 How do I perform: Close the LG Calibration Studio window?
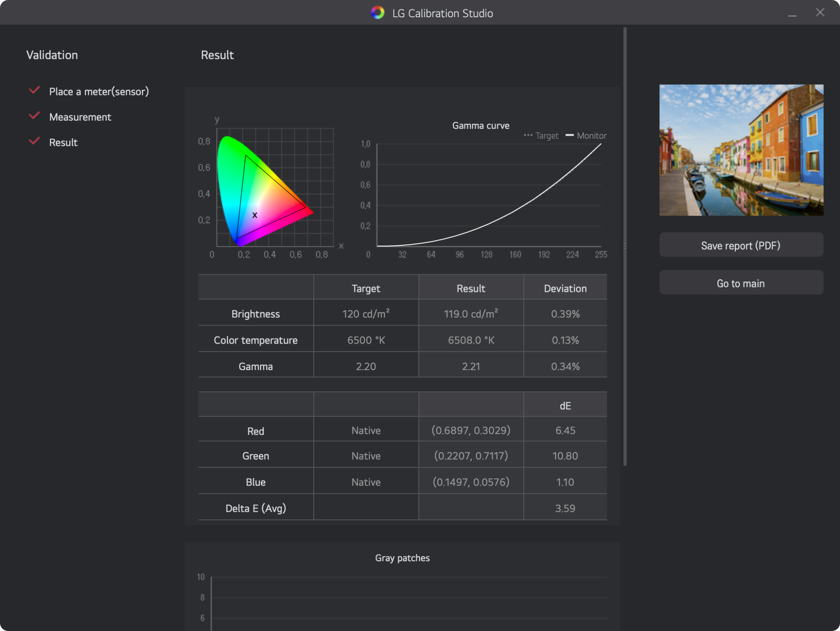pos(820,13)
